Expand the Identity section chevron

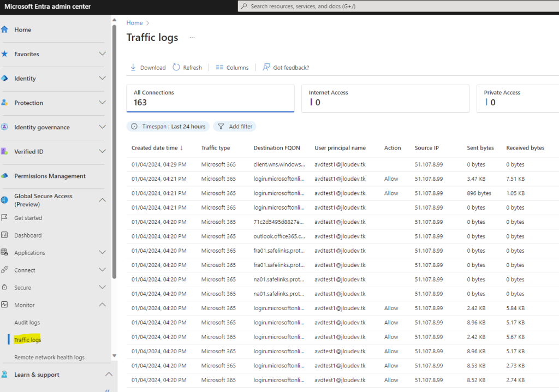(102, 78)
